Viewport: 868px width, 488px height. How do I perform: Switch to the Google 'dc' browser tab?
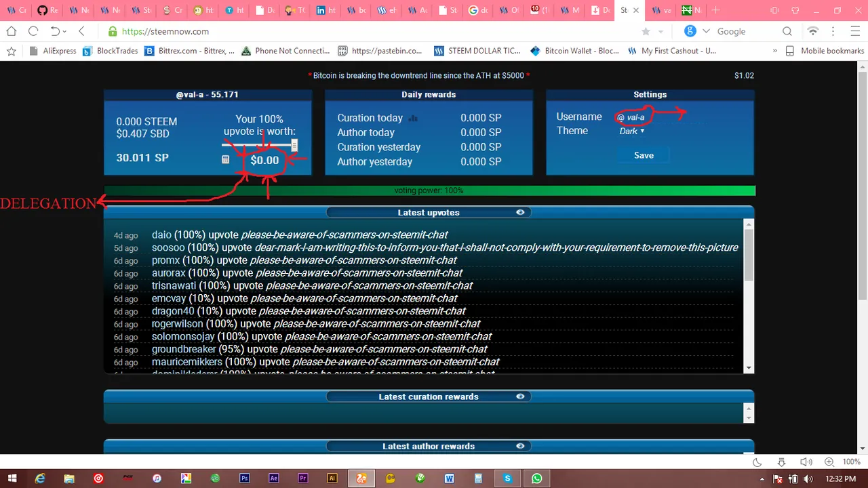[477, 10]
